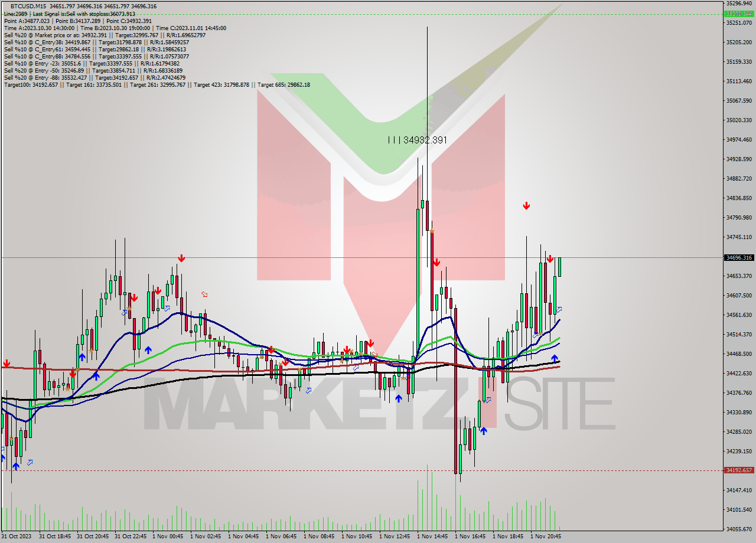Click blue up arrow under the 1 Nov 12:45 candles
This screenshot has height=543, width=756.
click(399, 399)
